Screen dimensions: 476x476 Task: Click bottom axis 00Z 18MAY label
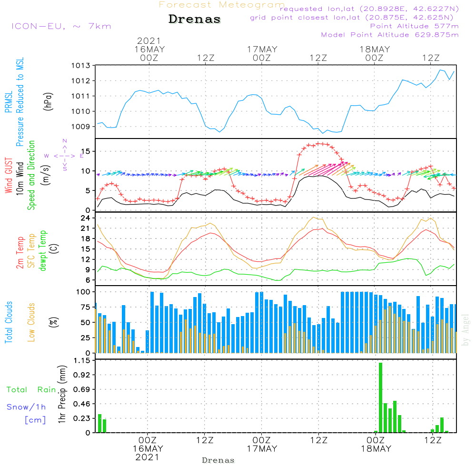coord(376,445)
